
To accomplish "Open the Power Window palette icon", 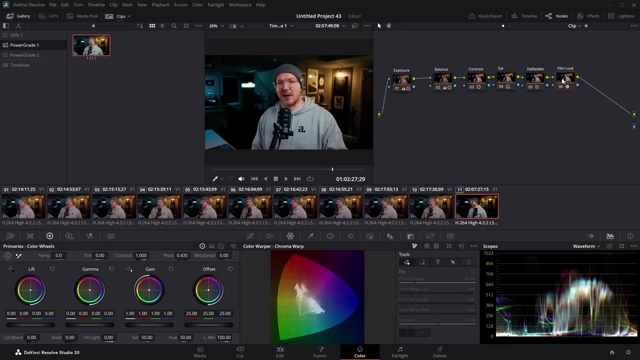I will (330, 236).
